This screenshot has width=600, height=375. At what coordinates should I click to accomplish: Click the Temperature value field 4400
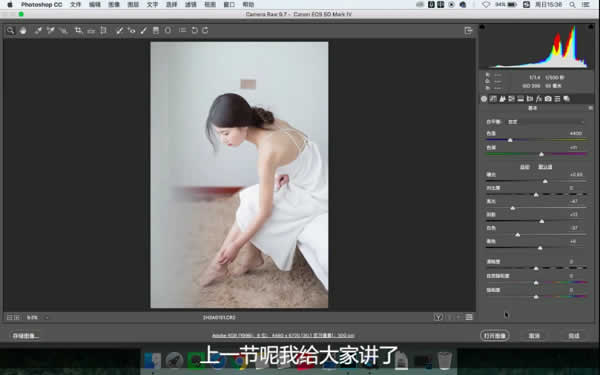[x=576, y=134]
